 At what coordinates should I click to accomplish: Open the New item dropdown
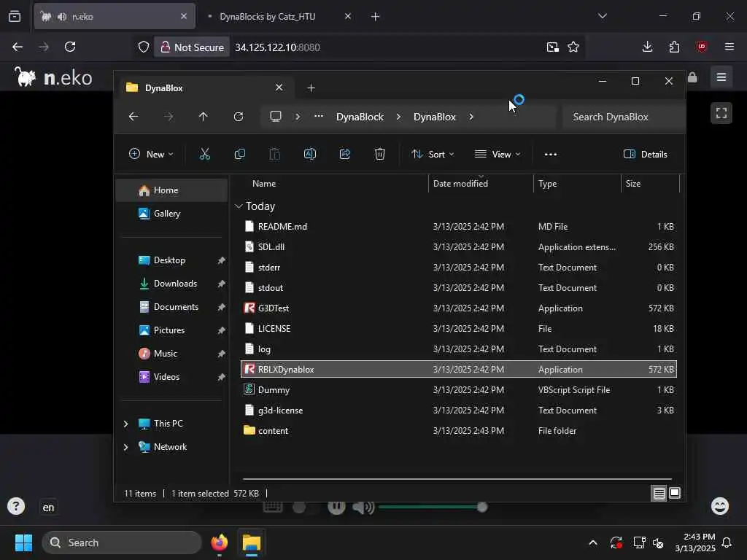click(x=151, y=155)
